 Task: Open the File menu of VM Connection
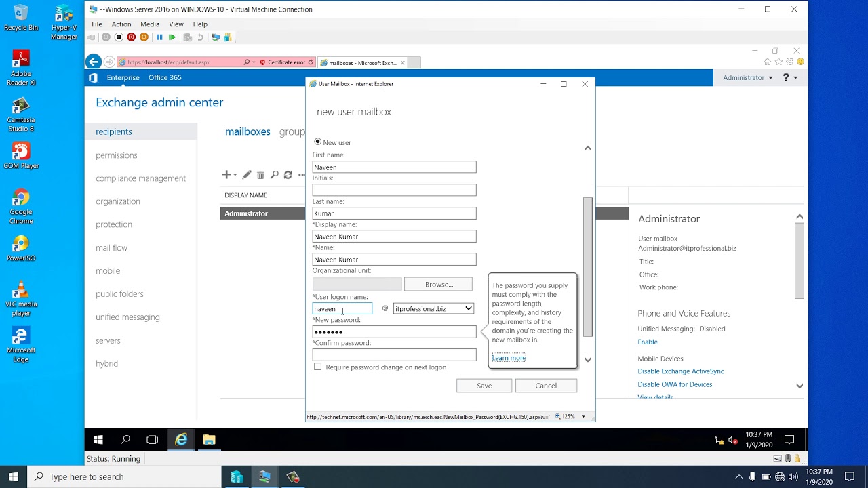[97, 24]
